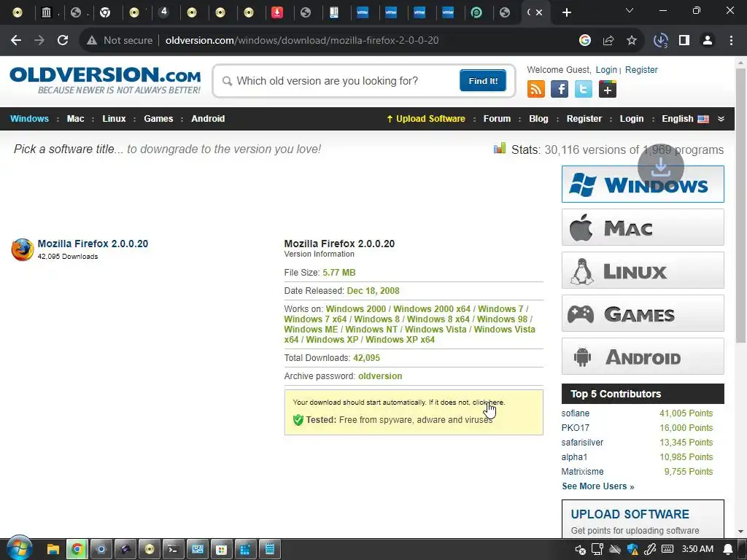Click the Upload Software sidebar heading
Image resolution: width=747 pixels, height=560 pixels.
coord(630,514)
